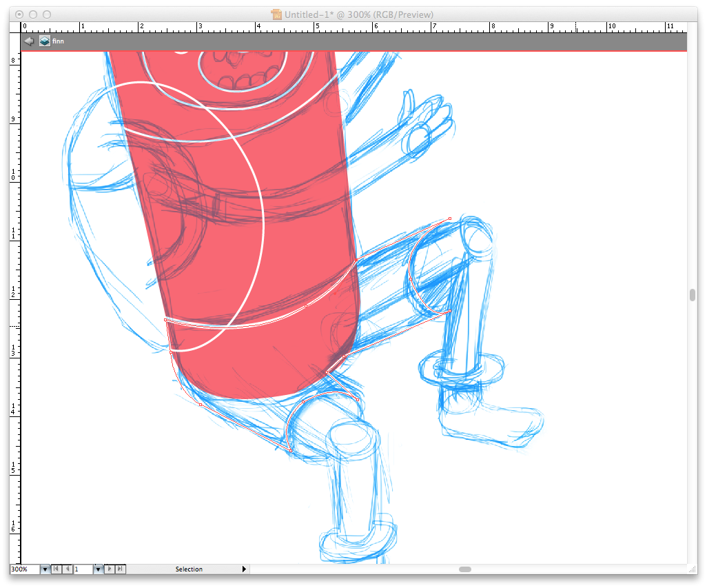Viewport: 707px width, 588px height.
Task: Click the vertical scrollbar thumb
Action: pyautogui.click(x=693, y=295)
